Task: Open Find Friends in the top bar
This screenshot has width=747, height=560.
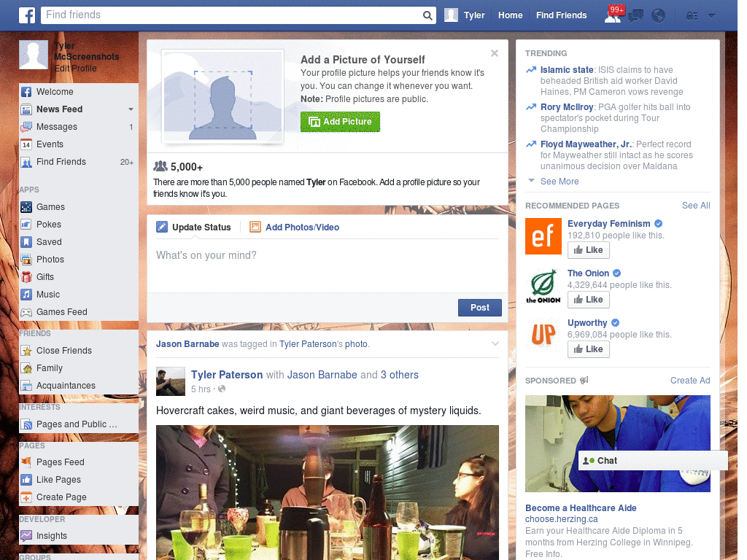Action: (561, 15)
